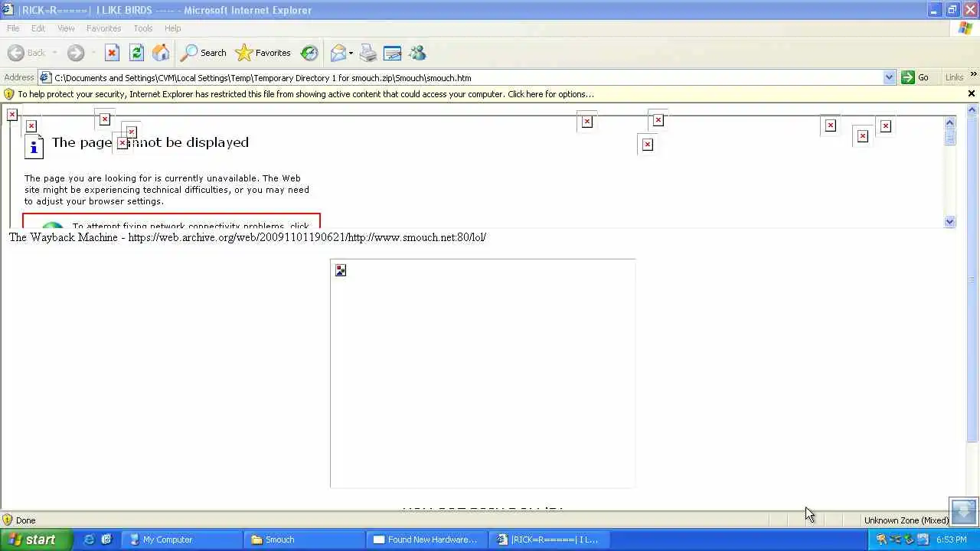The width and height of the screenshot is (980, 551).
Task: Open the File menu
Action: (13, 28)
